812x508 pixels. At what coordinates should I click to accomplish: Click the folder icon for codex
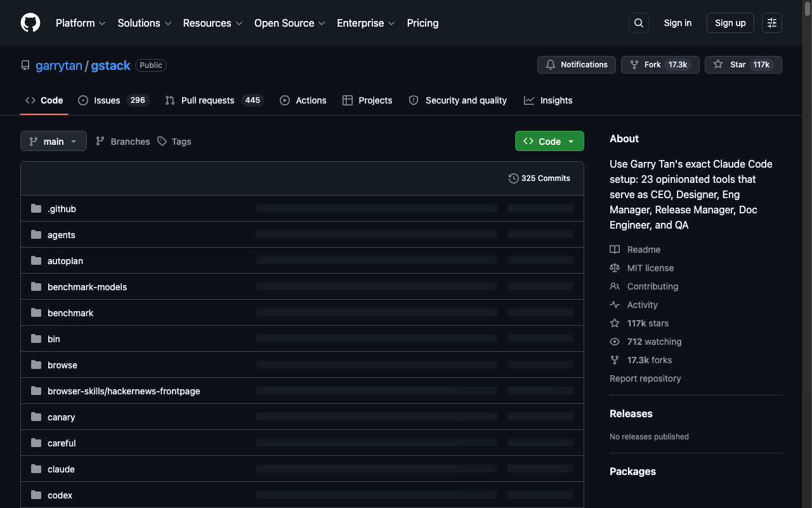(x=36, y=495)
